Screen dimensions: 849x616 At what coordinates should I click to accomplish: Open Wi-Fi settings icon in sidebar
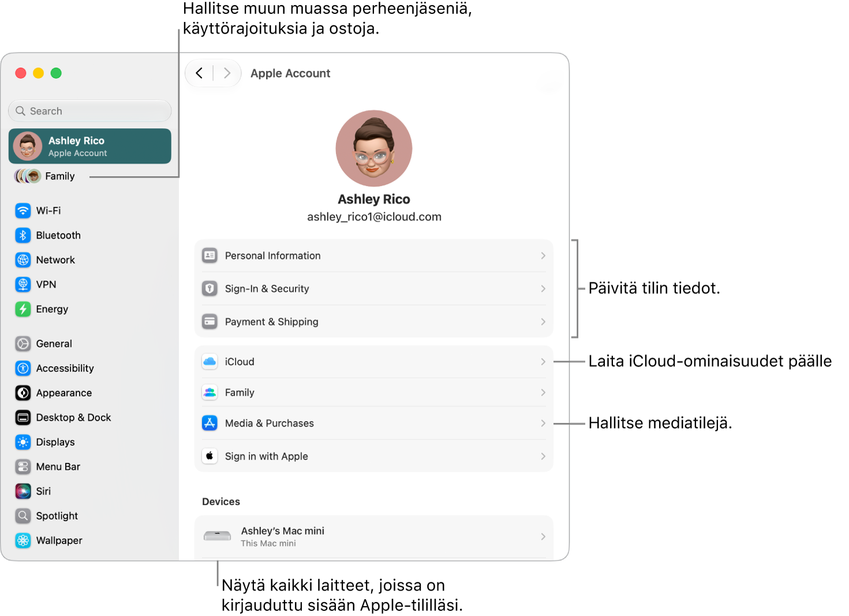(23, 211)
